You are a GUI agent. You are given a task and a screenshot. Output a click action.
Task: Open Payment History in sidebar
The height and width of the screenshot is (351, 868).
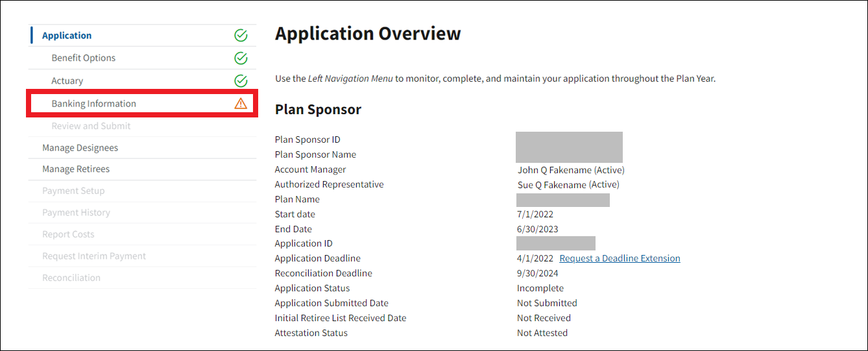point(76,213)
